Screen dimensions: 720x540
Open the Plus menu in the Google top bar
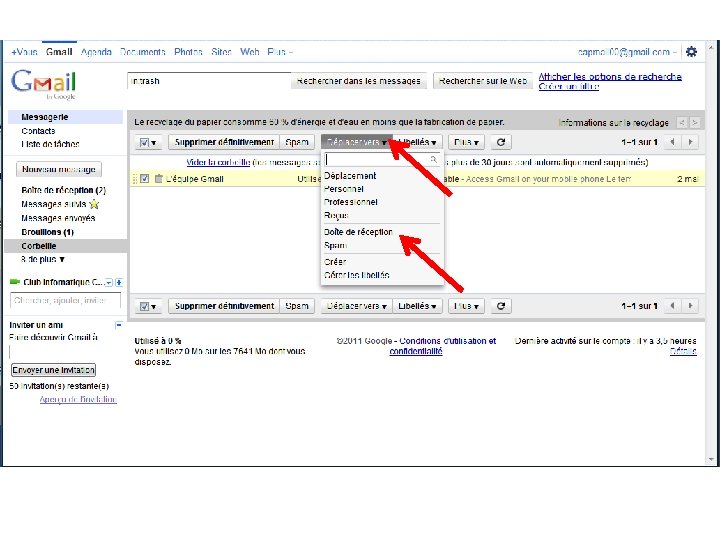280,52
